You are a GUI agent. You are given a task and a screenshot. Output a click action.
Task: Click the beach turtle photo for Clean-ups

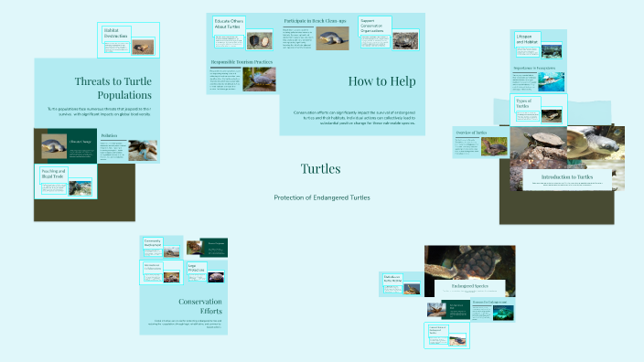[332, 38]
